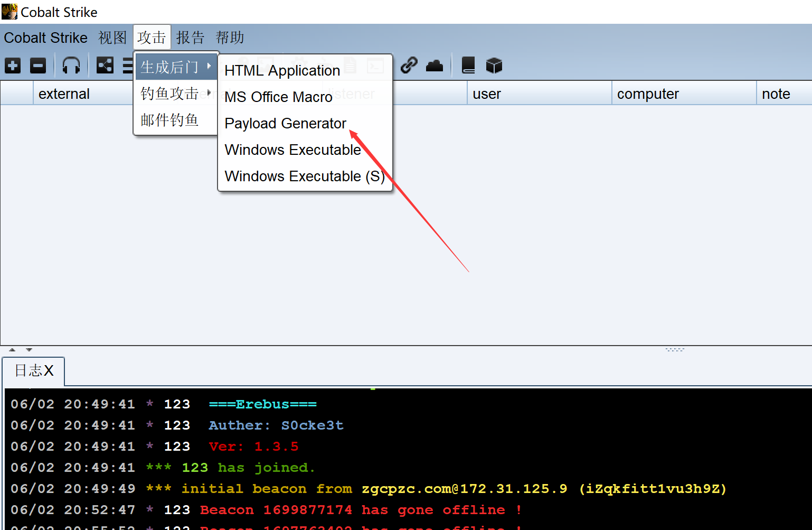Select Payload Generator menu entry
This screenshot has width=812, height=530.
(305, 123)
